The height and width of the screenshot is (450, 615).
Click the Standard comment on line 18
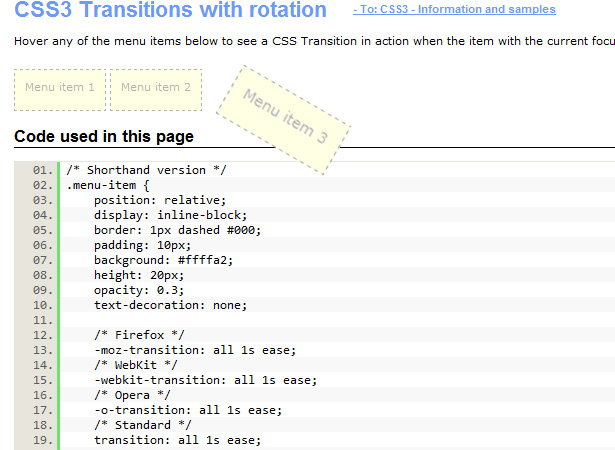tap(142, 425)
